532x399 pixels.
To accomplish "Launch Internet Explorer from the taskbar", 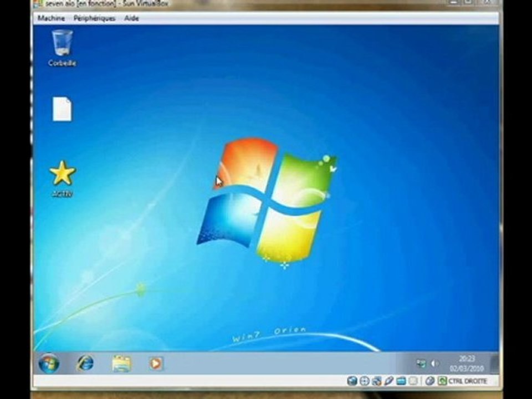I will [x=85, y=364].
